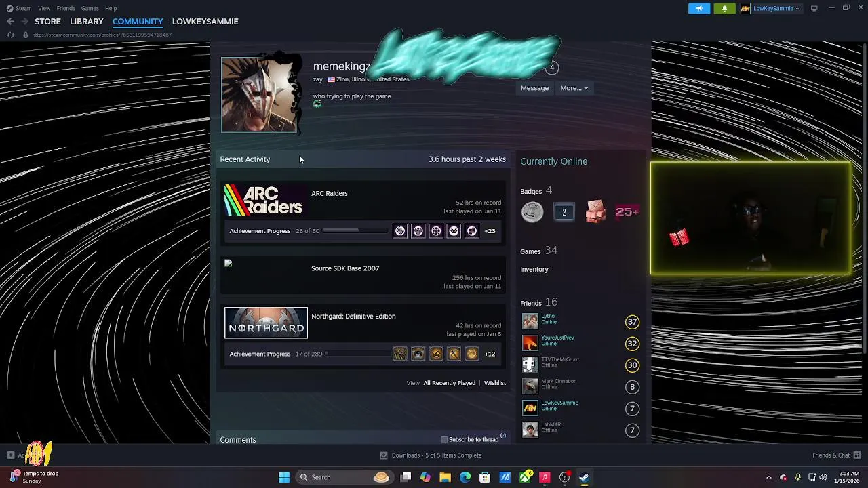Open friend Lytho's profile

coord(548,316)
